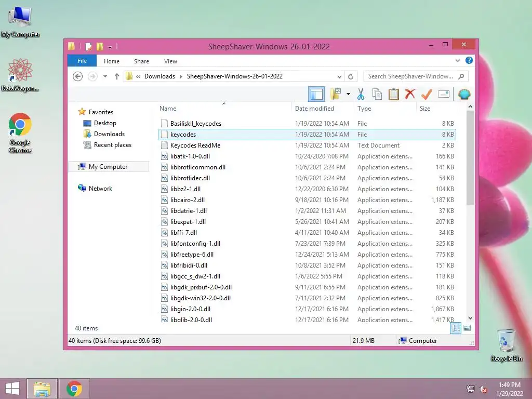Select the keycodes file row

pyautogui.click(x=307, y=135)
